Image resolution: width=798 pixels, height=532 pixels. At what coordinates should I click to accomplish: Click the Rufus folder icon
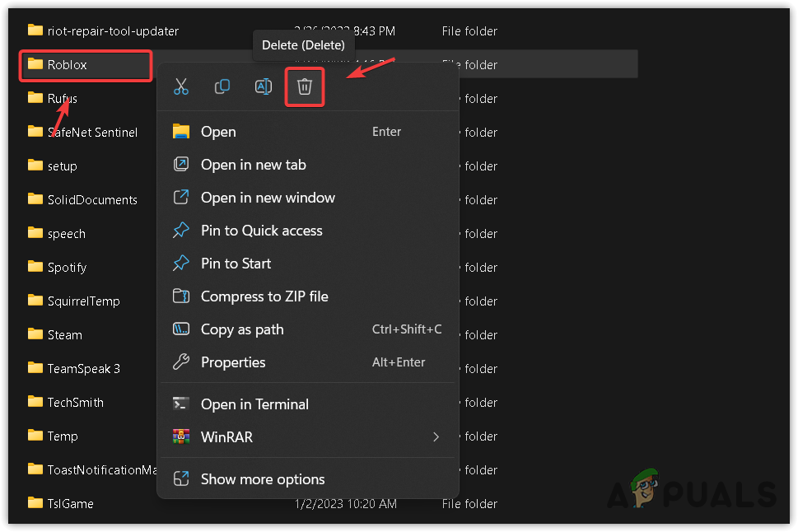[35, 98]
